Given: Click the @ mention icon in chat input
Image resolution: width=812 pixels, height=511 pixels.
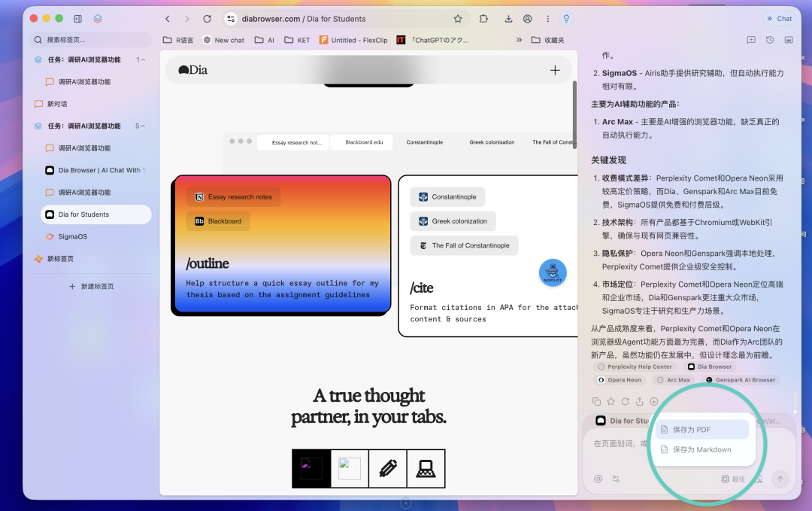Looking at the screenshot, I should click(x=598, y=479).
